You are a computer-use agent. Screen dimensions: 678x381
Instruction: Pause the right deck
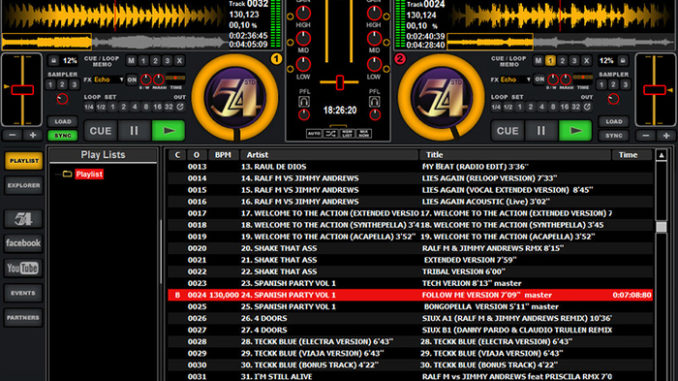coord(541,131)
